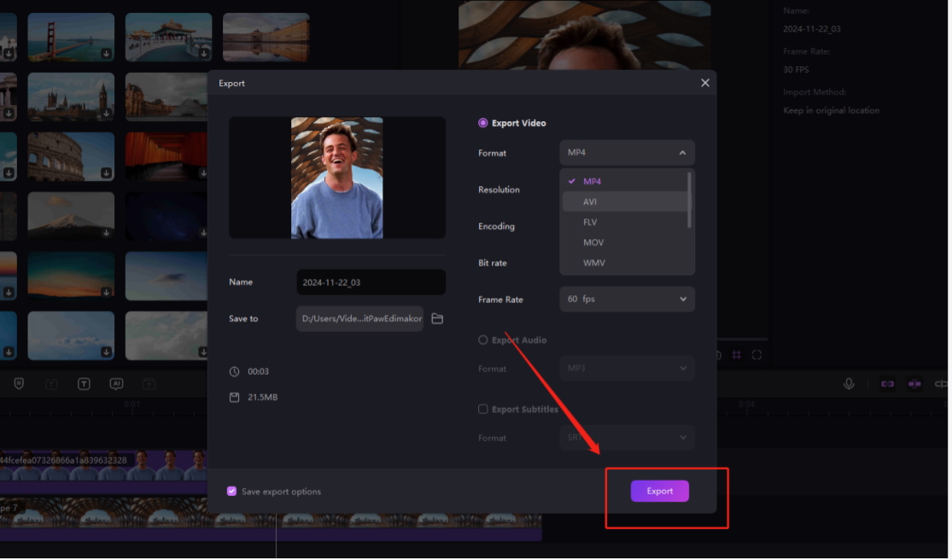Click the folder icon beside Save to path
Screen dimensions: 952x560
point(437,318)
